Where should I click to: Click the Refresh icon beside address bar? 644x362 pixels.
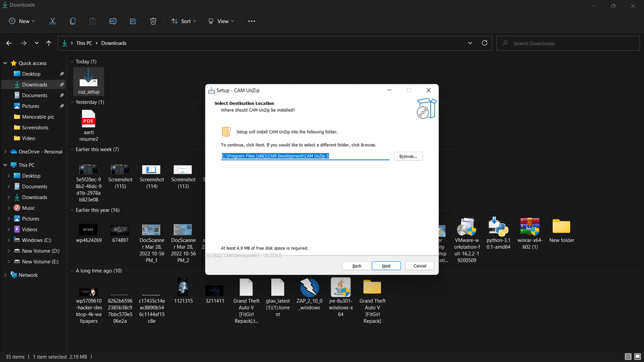pos(485,43)
